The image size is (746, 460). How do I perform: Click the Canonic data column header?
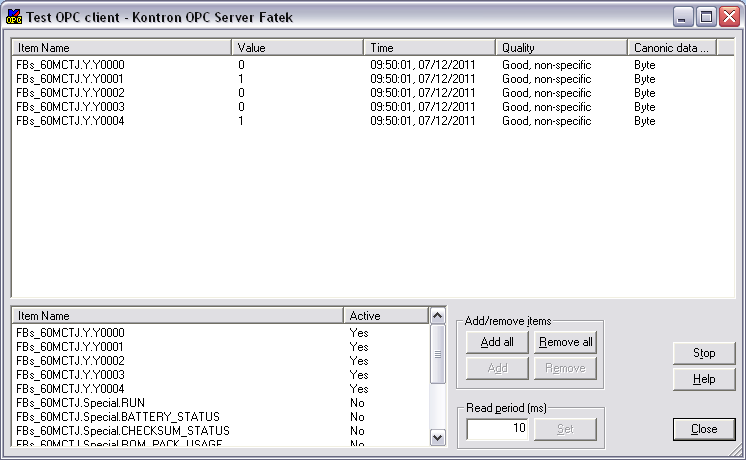coord(672,48)
